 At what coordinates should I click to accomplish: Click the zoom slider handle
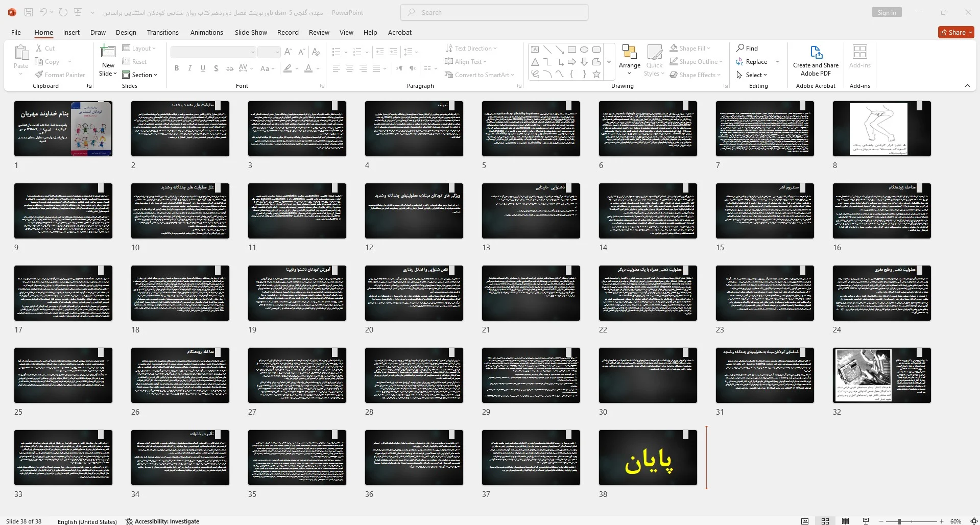click(899, 521)
